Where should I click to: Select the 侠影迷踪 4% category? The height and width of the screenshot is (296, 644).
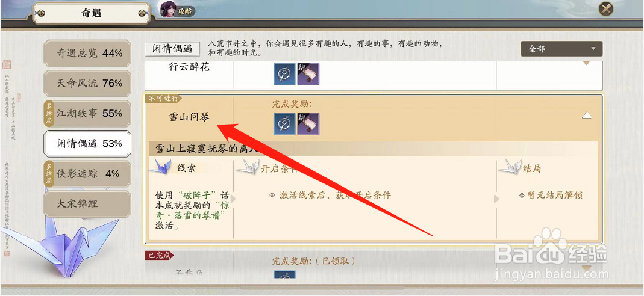tap(87, 174)
